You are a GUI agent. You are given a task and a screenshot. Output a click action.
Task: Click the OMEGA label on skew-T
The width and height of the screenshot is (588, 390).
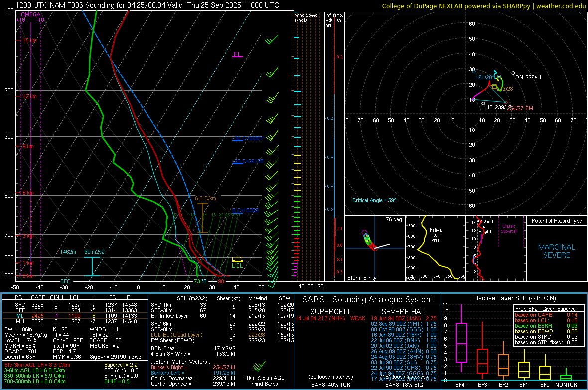click(31, 14)
